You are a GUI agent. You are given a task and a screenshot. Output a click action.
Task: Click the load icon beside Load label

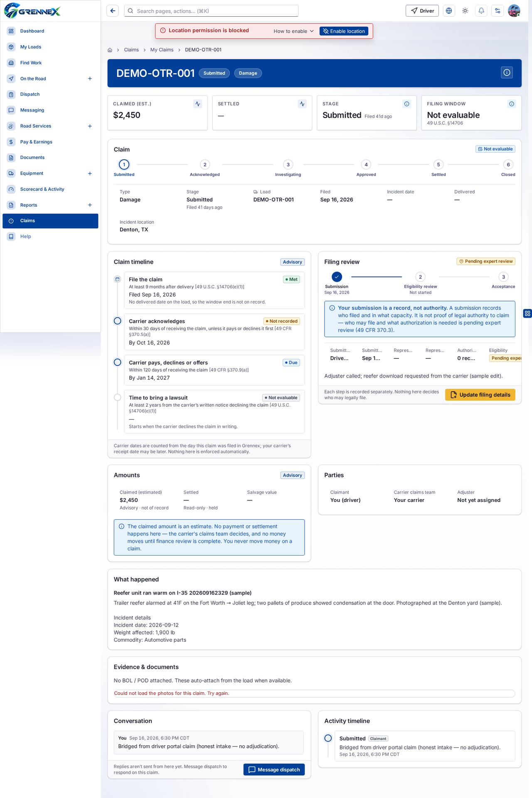[256, 192]
